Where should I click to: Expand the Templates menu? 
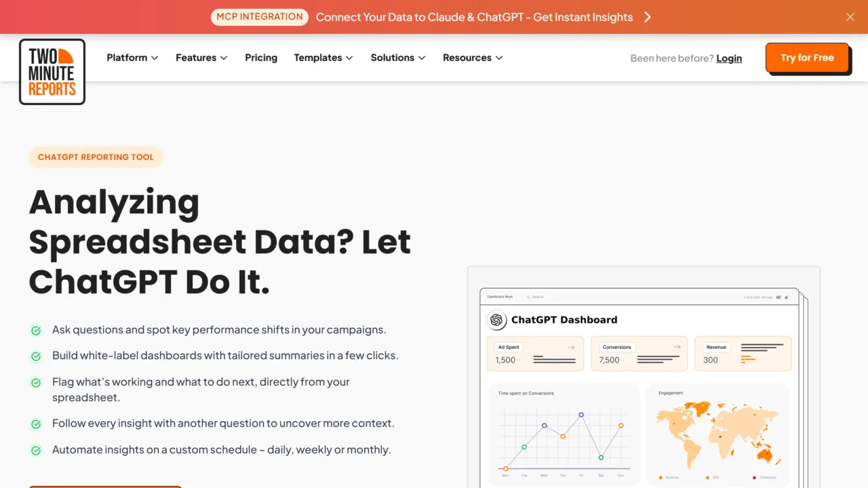(x=323, y=58)
